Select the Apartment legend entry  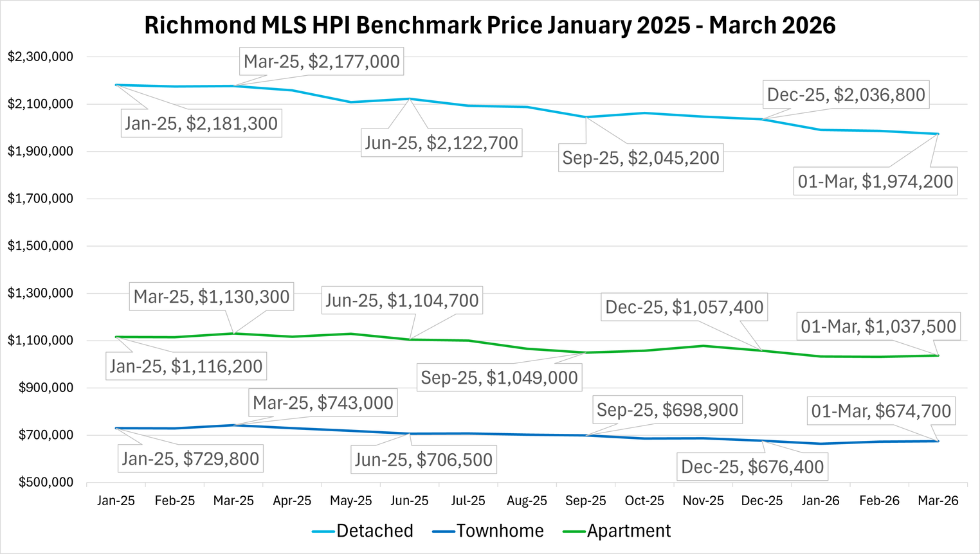pyautogui.click(x=628, y=531)
